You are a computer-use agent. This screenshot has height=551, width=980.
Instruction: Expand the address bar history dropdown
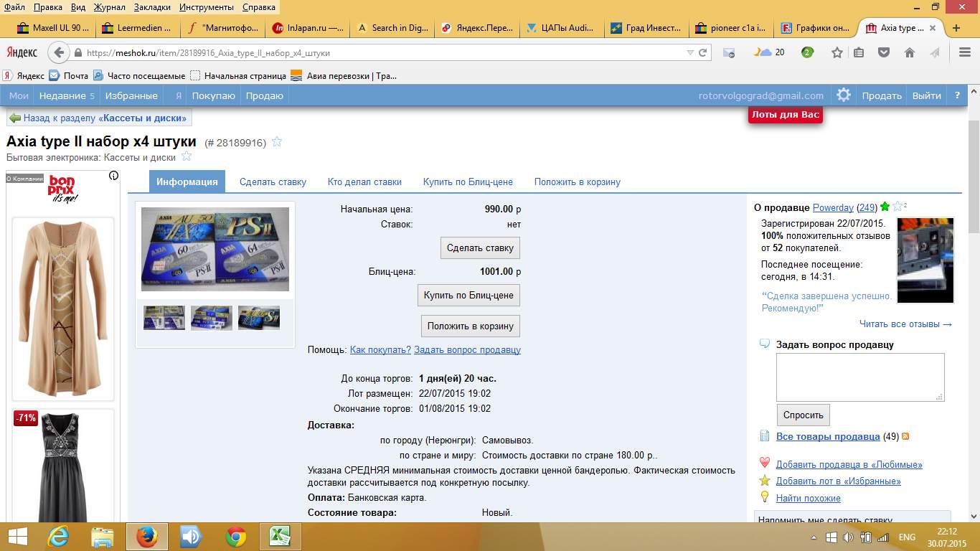[690, 52]
